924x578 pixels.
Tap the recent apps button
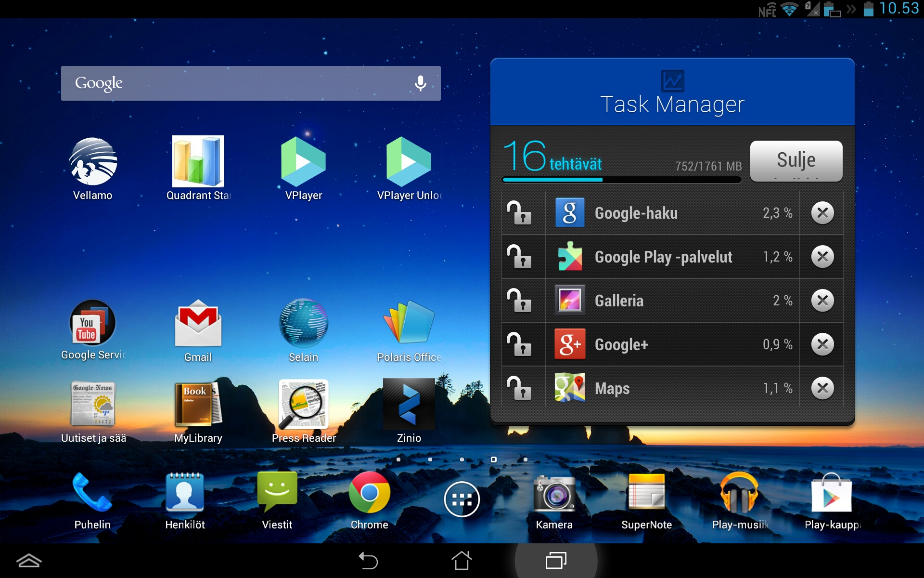click(556, 561)
